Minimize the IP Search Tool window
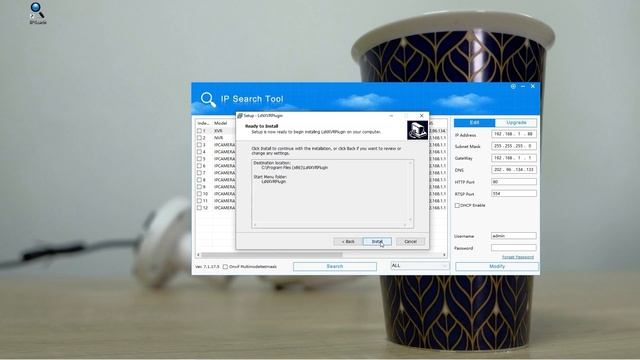 click(523, 86)
